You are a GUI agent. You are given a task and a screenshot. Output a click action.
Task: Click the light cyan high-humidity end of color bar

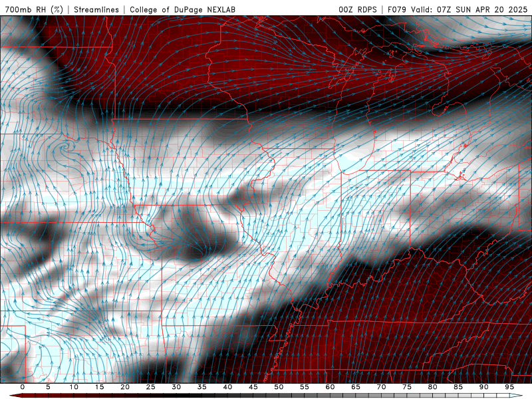(x=514, y=396)
